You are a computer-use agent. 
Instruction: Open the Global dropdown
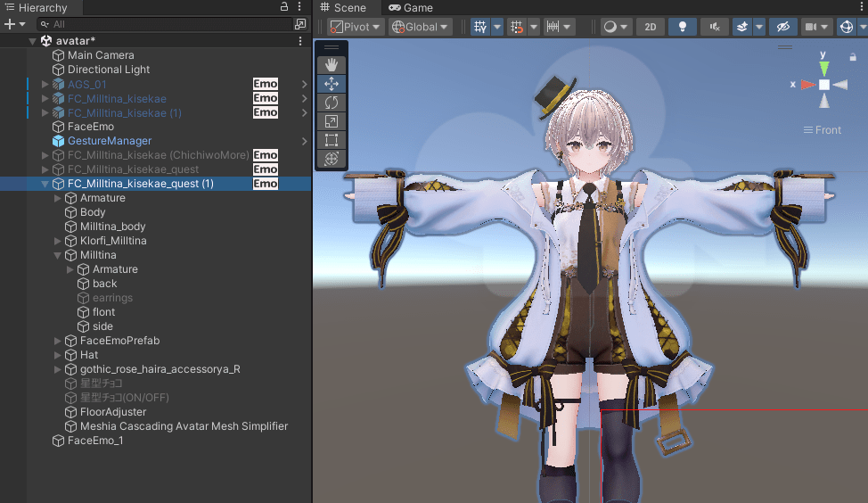(x=420, y=27)
